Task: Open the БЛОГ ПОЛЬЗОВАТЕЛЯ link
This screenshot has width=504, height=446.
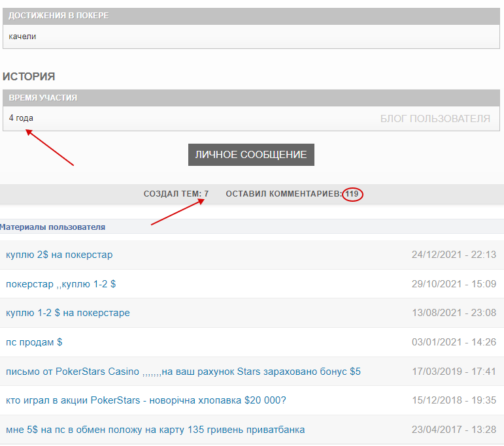Action: (435, 119)
